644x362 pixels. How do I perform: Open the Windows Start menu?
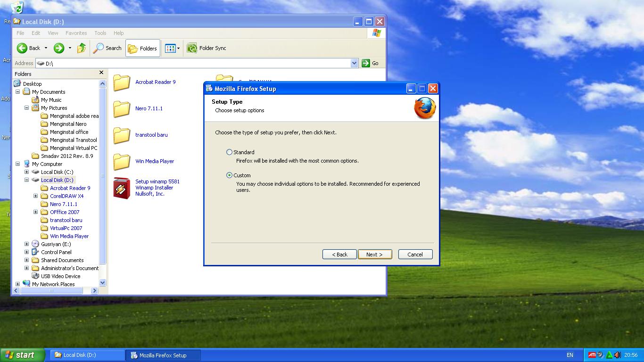point(23,355)
